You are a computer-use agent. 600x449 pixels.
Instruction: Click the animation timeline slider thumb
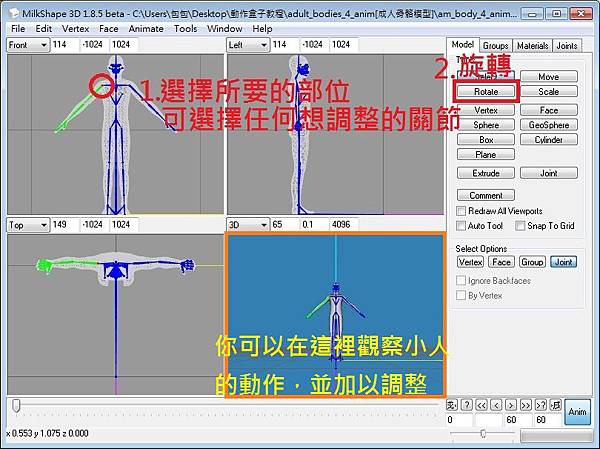click(x=16, y=406)
